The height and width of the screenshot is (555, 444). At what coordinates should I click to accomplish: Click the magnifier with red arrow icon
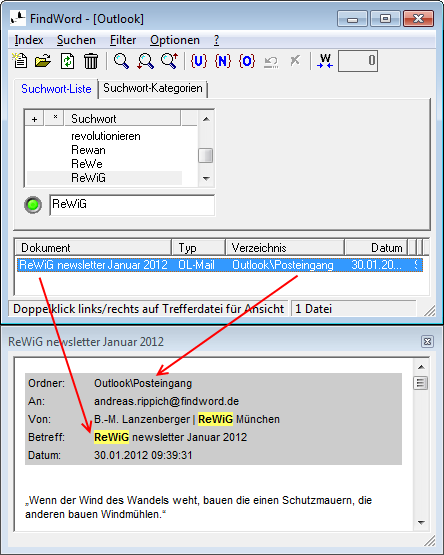tap(145, 61)
